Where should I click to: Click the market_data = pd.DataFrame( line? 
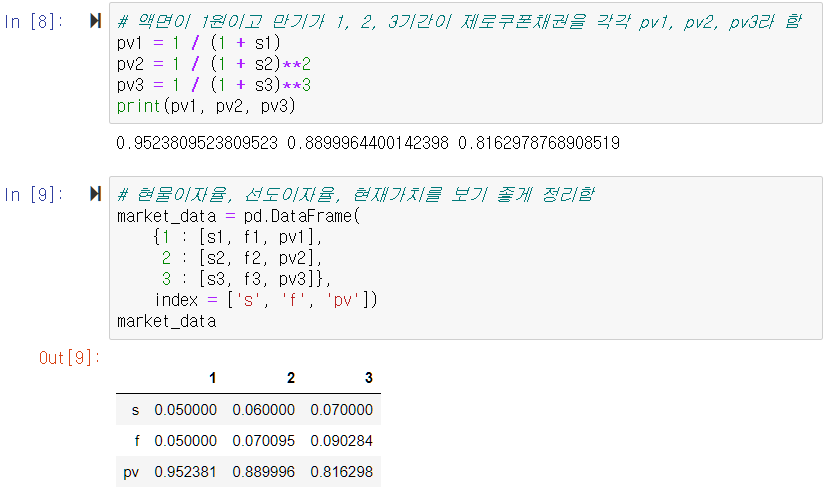(239, 216)
